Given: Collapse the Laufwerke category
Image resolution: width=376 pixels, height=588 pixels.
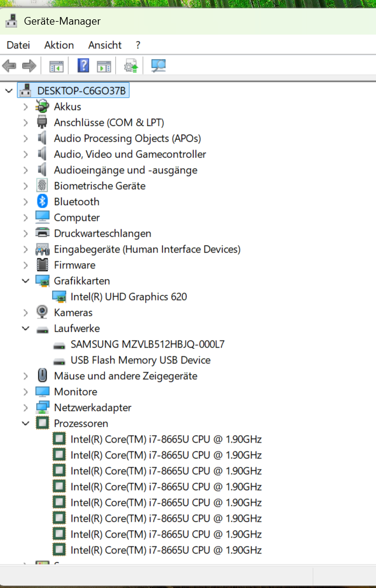Looking at the screenshot, I should pyautogui.click(x=25, y=328).
